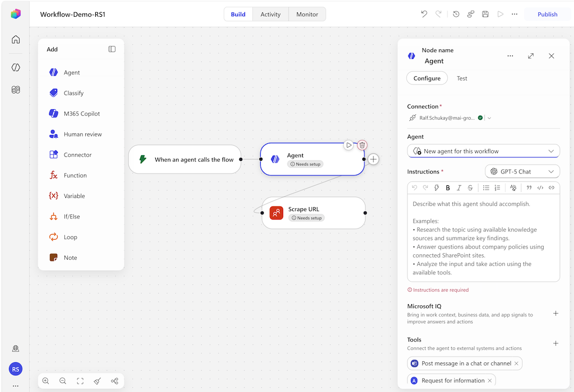Open the Configure tab in node panel
Viewport: 574px width, 392px height.
[427, 78]
